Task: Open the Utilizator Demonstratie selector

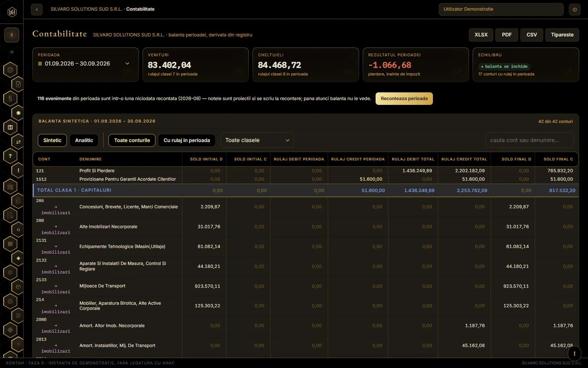Action: coord(501,9)
